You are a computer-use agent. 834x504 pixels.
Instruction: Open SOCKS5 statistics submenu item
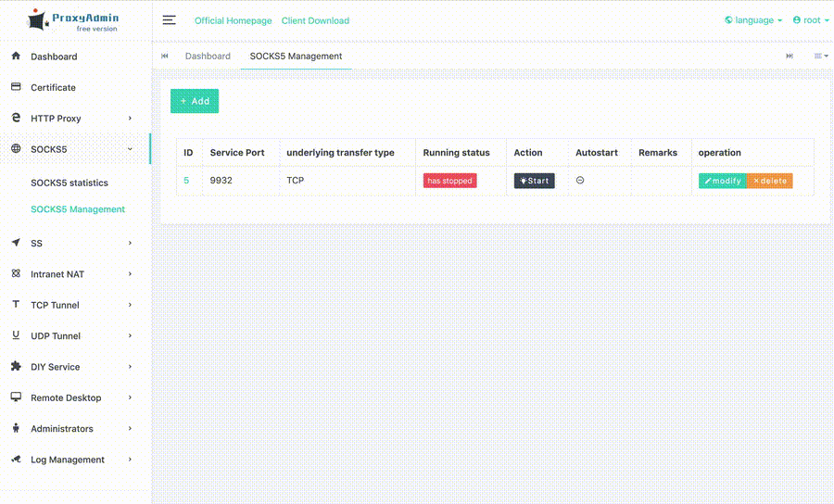coord(69,183)
